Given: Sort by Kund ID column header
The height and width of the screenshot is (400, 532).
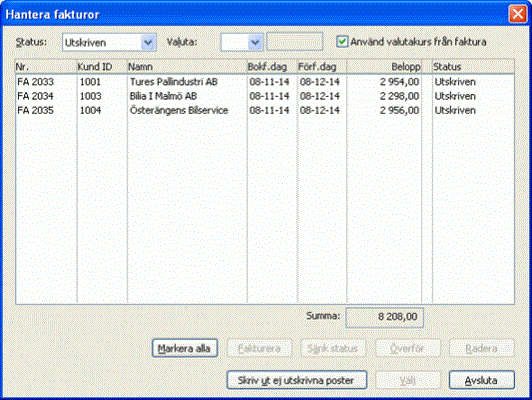Looking at the screenshot, I should 101,67.
